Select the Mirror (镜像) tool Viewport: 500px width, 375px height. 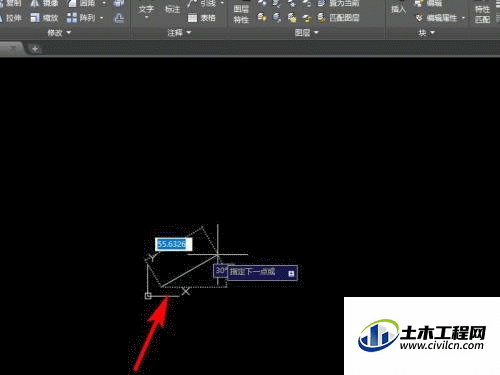pos(44,4)
